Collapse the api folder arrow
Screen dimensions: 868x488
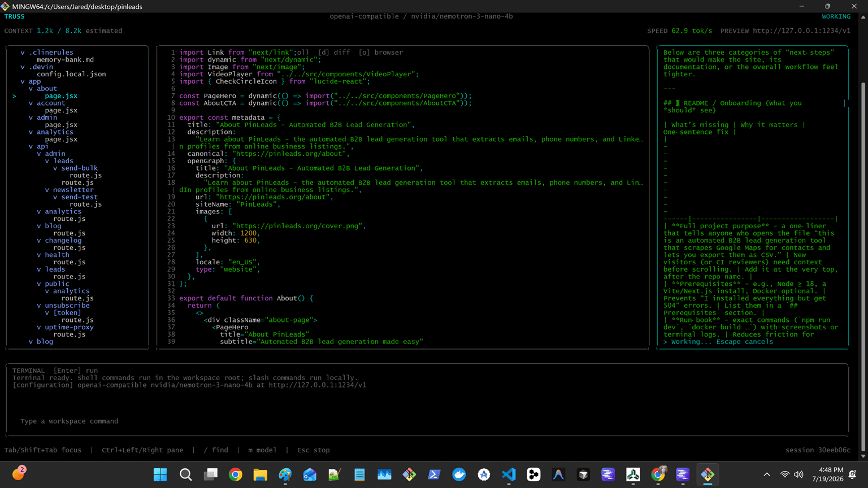31,146
